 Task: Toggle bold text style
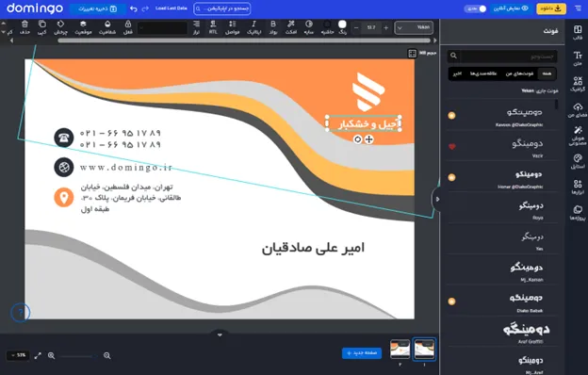pos(273,27)
